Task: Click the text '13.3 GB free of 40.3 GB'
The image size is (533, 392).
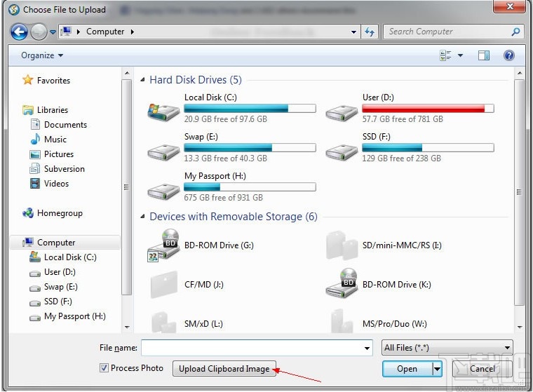Action: (225, 158)
